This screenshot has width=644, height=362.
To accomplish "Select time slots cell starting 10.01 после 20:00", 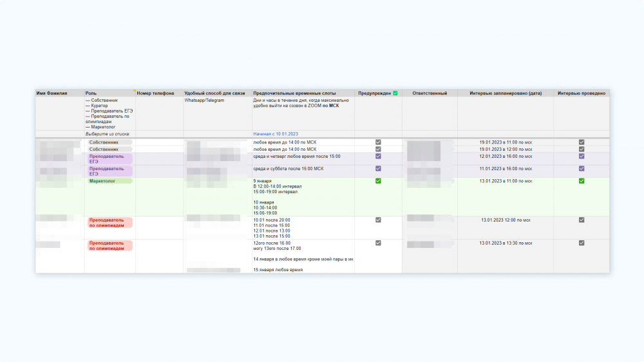I will pyautogui.click(x=303, y=227).
